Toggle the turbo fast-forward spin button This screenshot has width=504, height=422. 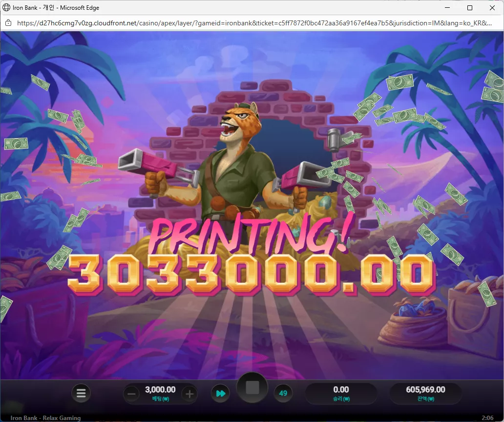pos(221,393)
